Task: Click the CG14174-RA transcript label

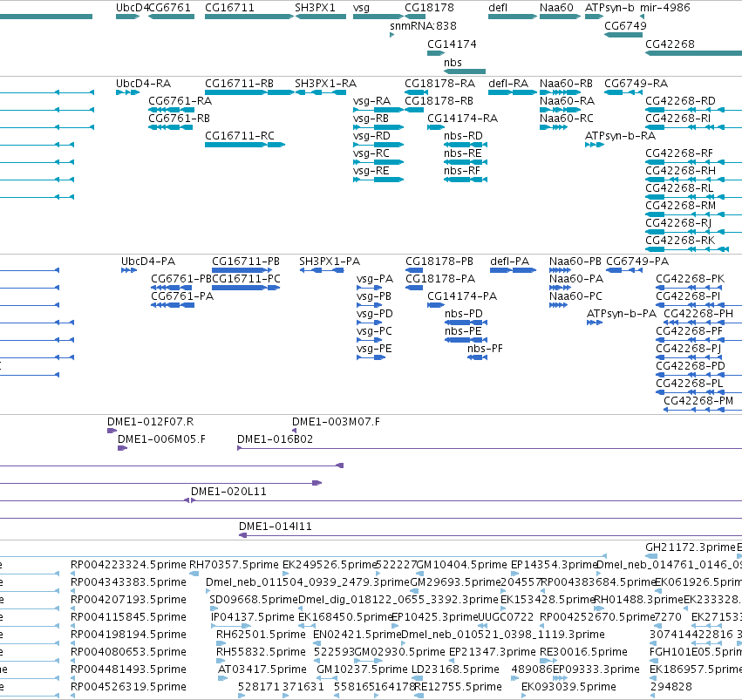Action: pyautogui.click(x=462, y=119)
